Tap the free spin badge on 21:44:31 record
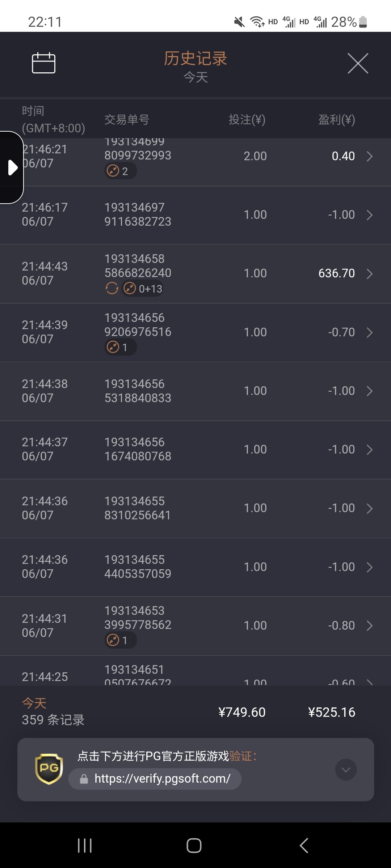The image size is (391, 868). tap(120, 640)
